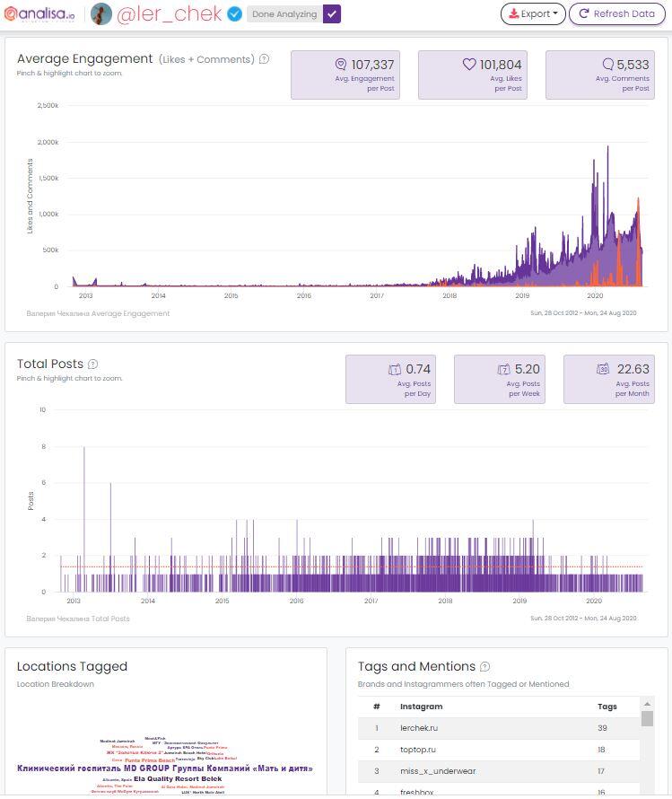Click the Tags and Mentions help icon
Viewport: 672px width, 799px height.
click(x=484, y=666)
